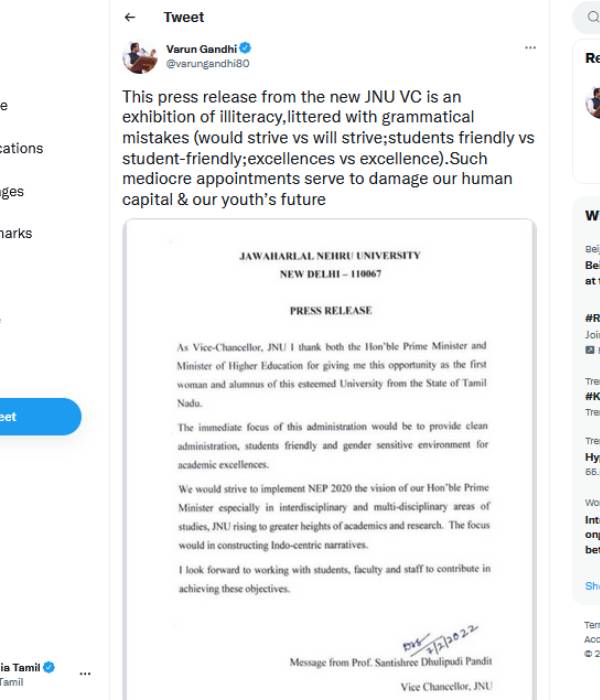Viewport: 600px width, 700px height.
Task: Open the account switcher three-dot menu at bottom left
Action: (x=85, y=673)
